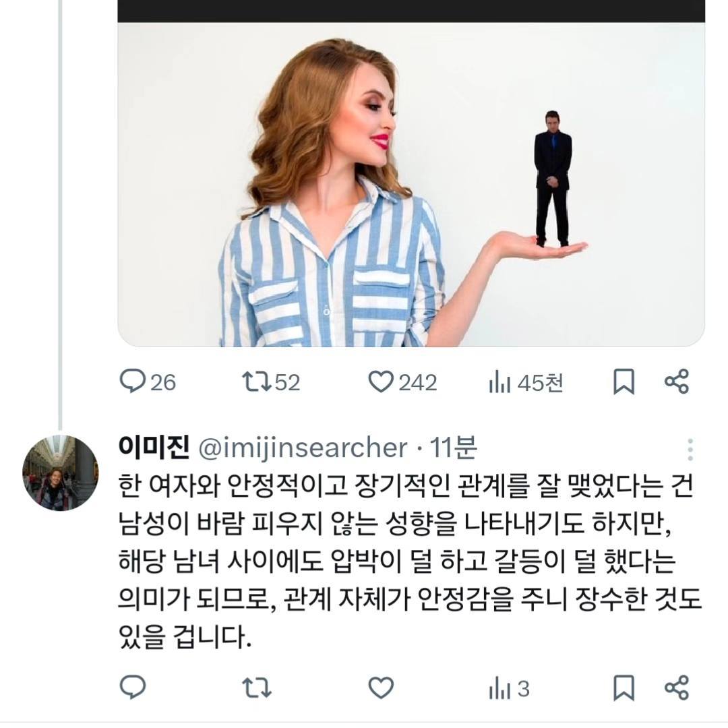Retweet 이미진's reply

pyautogui.click(x=258, y=686)
